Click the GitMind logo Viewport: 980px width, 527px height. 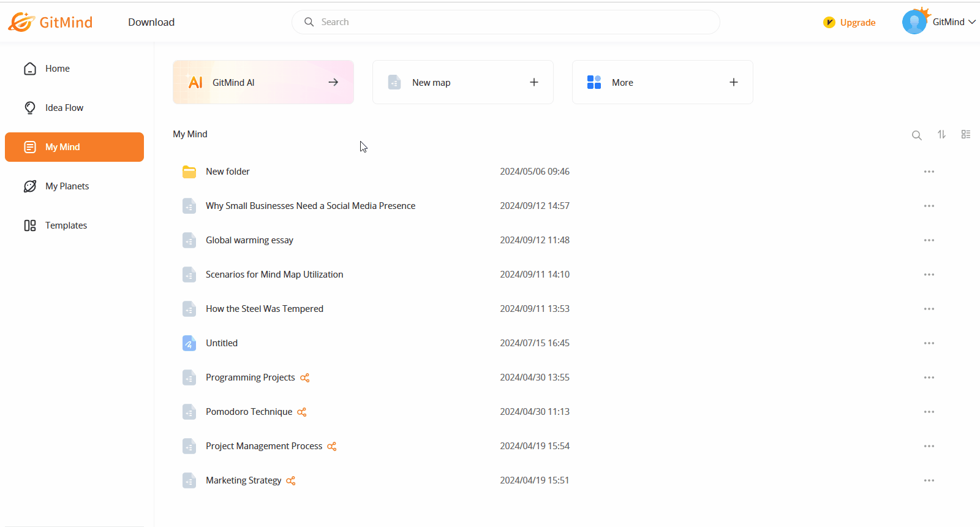click(50, 22)
